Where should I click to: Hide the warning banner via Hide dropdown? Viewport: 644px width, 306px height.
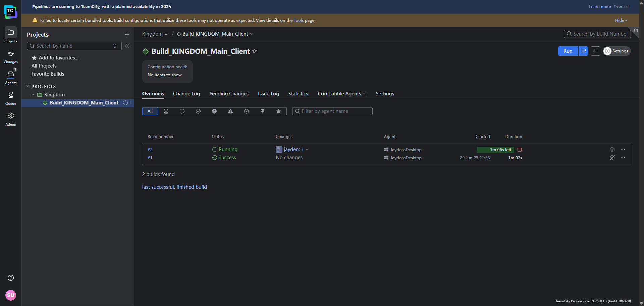pos(621,20)
